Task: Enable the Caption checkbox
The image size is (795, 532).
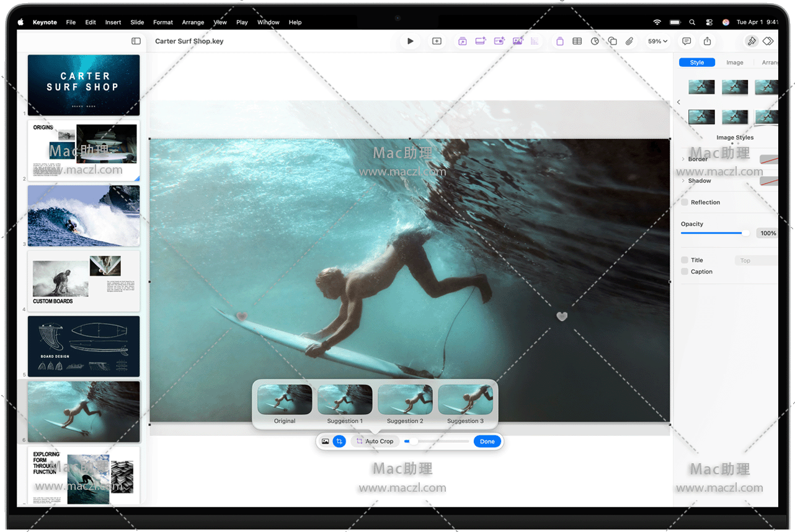Action: (x=685, y=272)
